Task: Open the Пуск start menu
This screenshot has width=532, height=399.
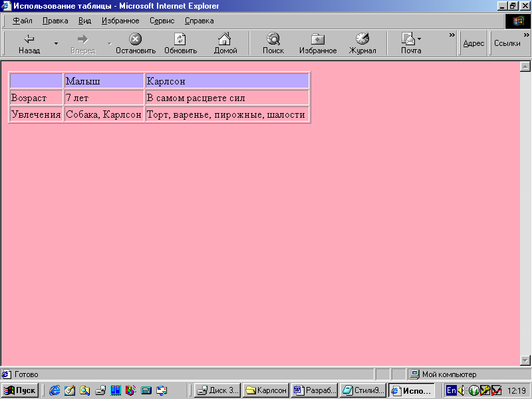Action: tap(20, 390)
